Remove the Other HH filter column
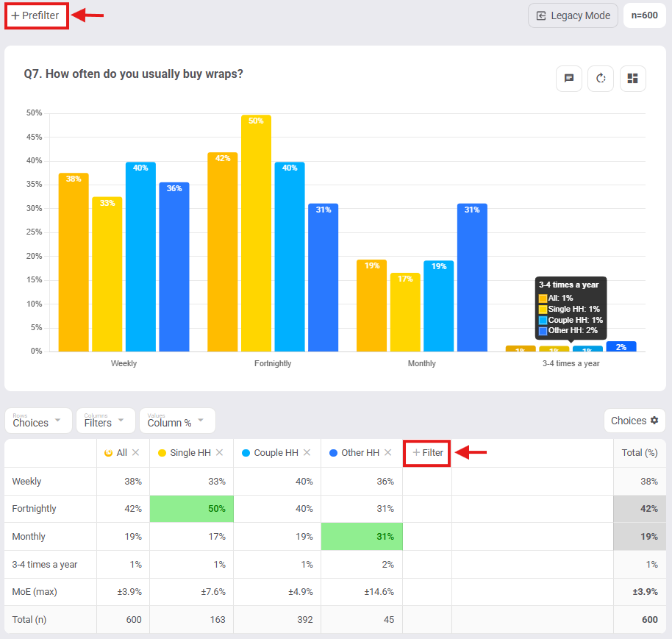672x639 pixels. pos(388,452)
